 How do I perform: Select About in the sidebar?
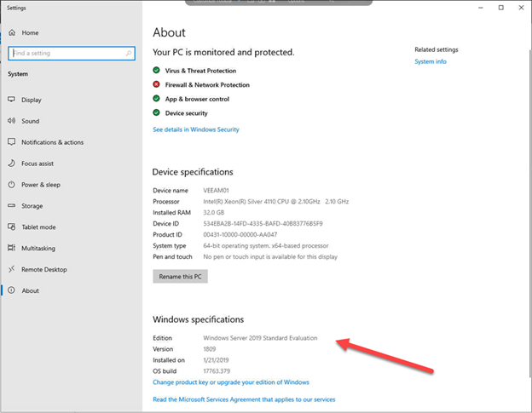tap(30, 290)
